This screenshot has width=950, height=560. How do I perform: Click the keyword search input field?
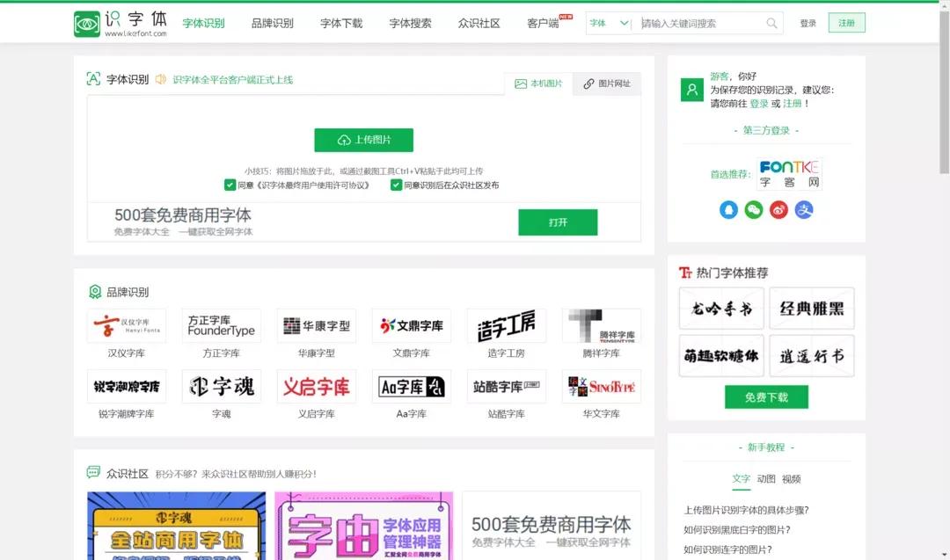[699, 22]
